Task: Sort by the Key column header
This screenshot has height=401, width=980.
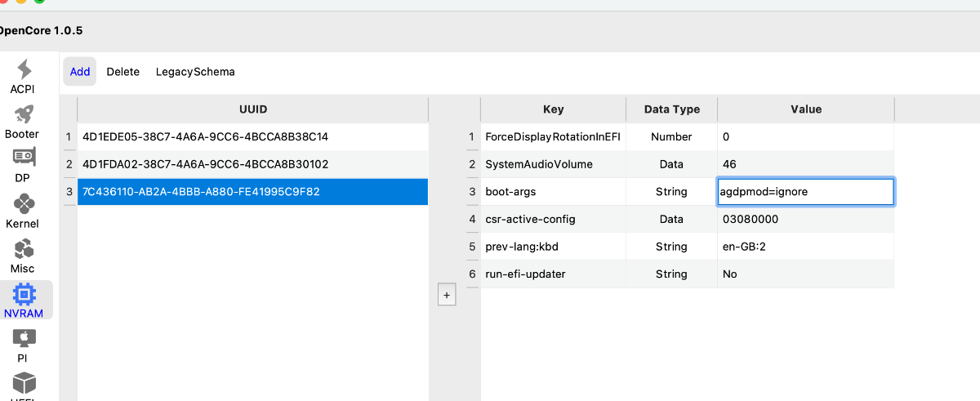Action: 553,109
